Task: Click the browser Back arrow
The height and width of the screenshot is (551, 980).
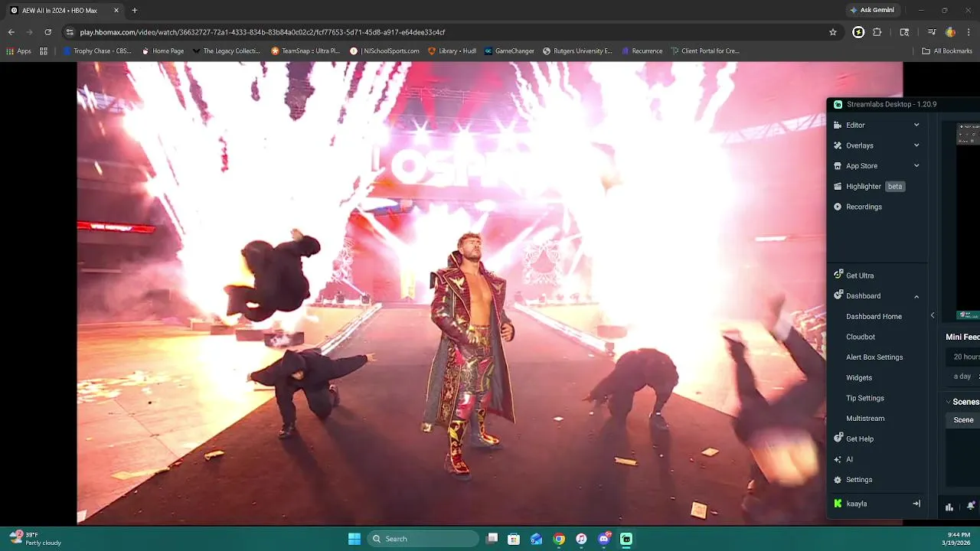Action: click(11, 32)
